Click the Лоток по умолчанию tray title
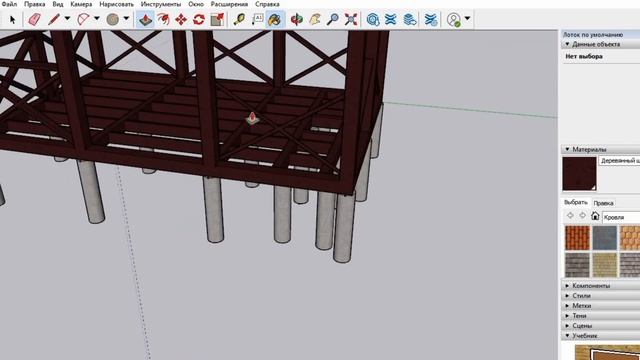The image size is (640, 360). tap(593, 35)
